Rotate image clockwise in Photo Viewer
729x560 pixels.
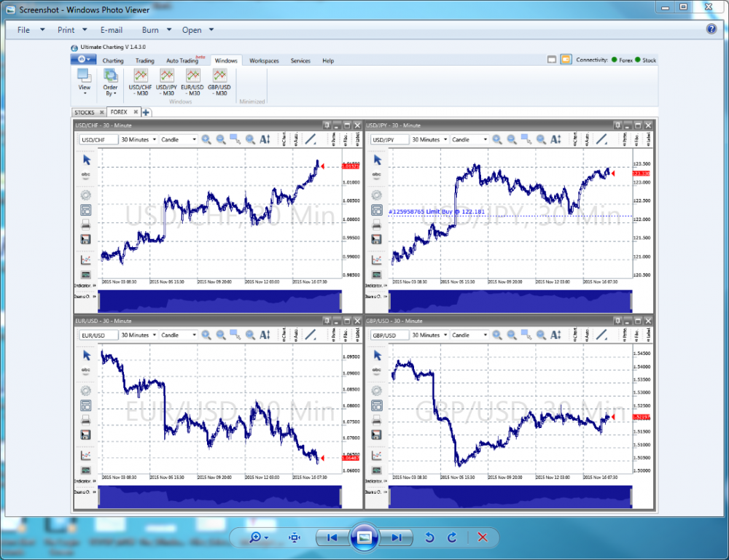click(x=453, y=537)
